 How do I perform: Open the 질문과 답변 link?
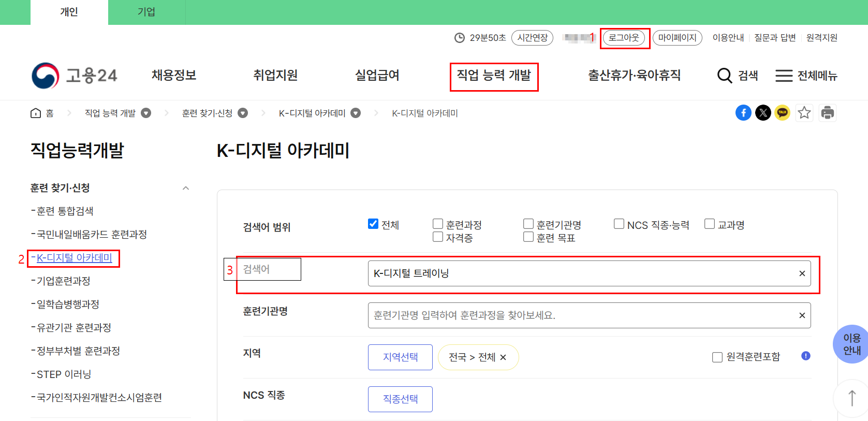pos(775,38)
